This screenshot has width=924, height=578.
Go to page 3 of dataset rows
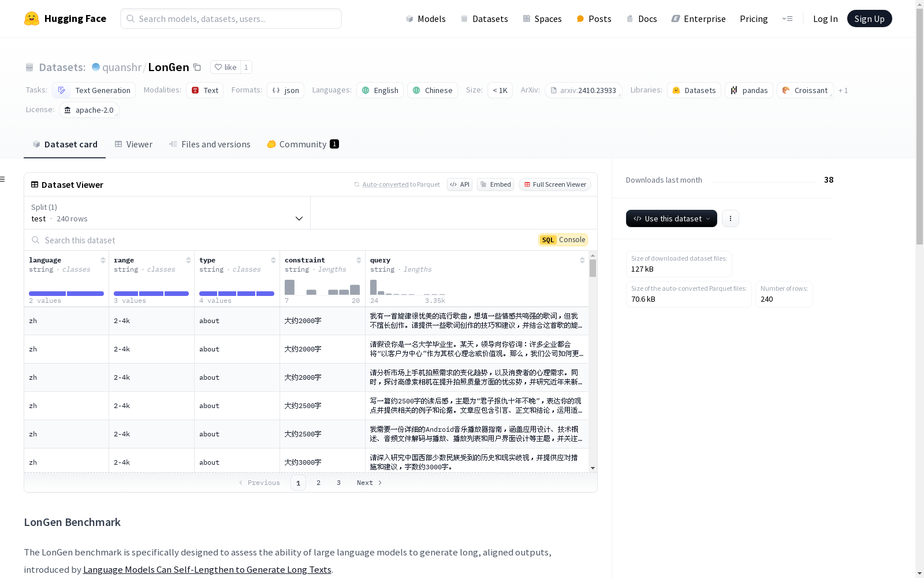338,483
